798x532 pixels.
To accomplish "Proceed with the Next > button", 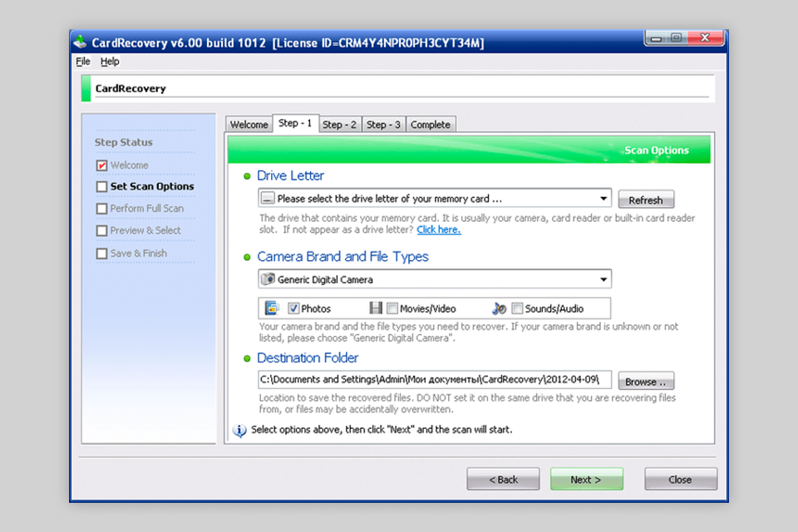I will pyautogui.click(x=586, y=480).
